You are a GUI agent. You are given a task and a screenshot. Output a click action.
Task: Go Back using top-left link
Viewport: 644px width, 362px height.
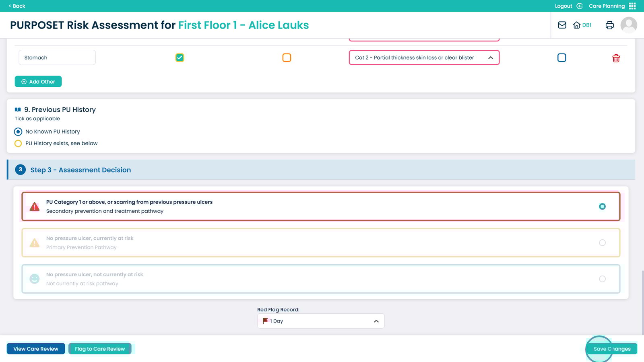click(17, 6)
